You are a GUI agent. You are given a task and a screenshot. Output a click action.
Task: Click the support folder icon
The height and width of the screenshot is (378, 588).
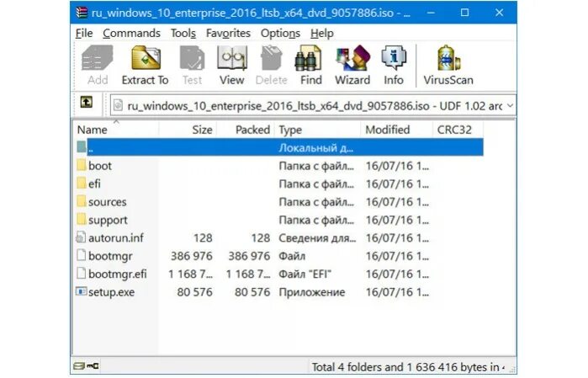coord(82,219)
